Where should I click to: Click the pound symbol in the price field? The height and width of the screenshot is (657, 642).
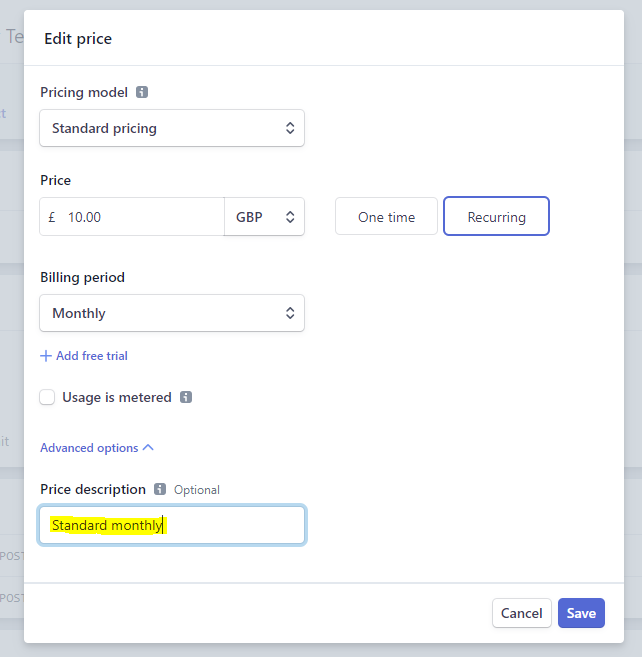(x=52, y=217)
